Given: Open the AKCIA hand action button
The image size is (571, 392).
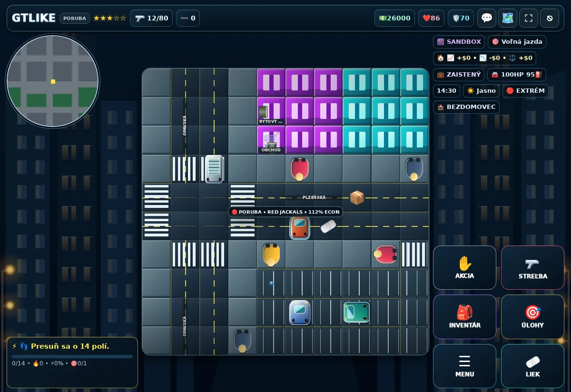Looking at the screenshot, I should [x=464, y=267].
